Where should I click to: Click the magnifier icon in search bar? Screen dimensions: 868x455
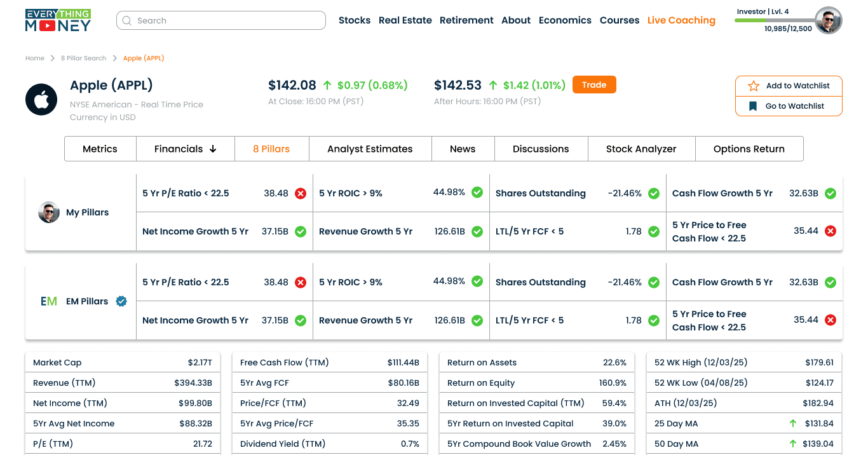[127, 20]
